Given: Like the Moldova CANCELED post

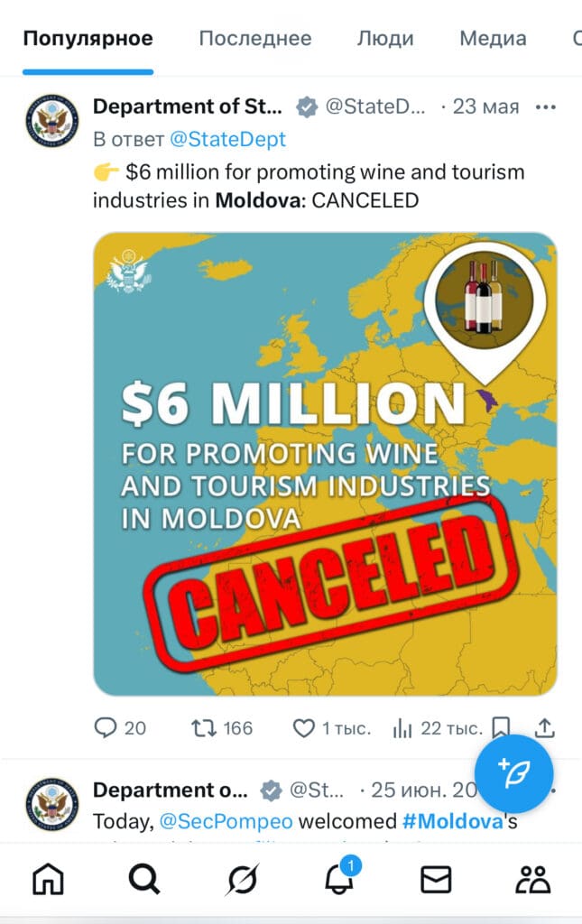Looking at the screenshot, I should click(x=304, y=727).
